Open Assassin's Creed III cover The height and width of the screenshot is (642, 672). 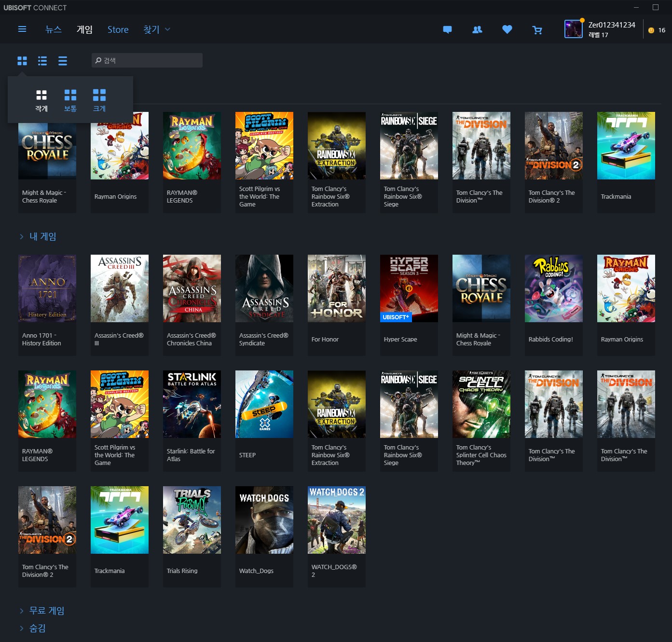[x=120, y=288]
